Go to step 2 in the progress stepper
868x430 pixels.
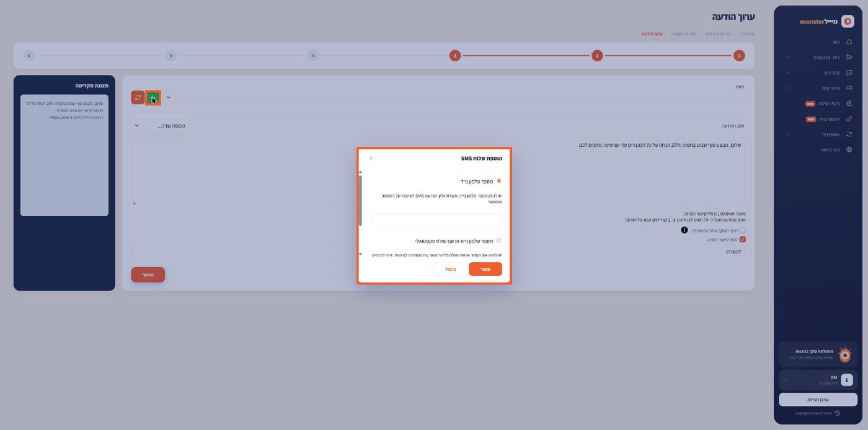pyautogui.click(x=597, y=56)
